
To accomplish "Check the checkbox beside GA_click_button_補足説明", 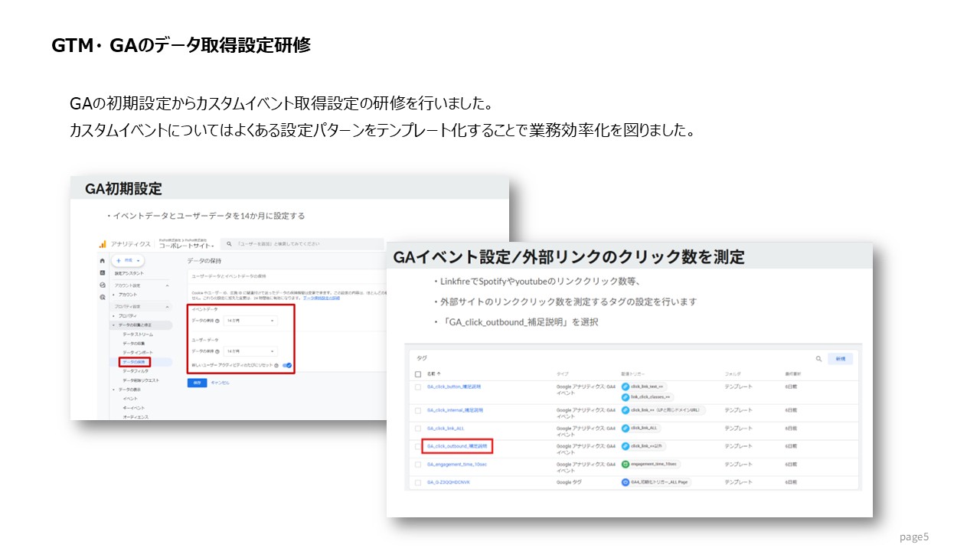I will 418,386.
